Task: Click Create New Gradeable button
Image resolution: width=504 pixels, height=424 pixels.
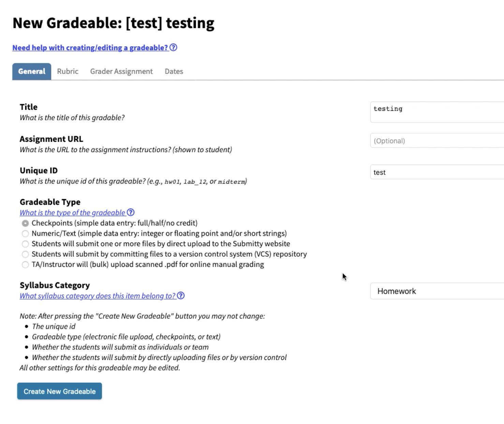Action: coord(60,391)
